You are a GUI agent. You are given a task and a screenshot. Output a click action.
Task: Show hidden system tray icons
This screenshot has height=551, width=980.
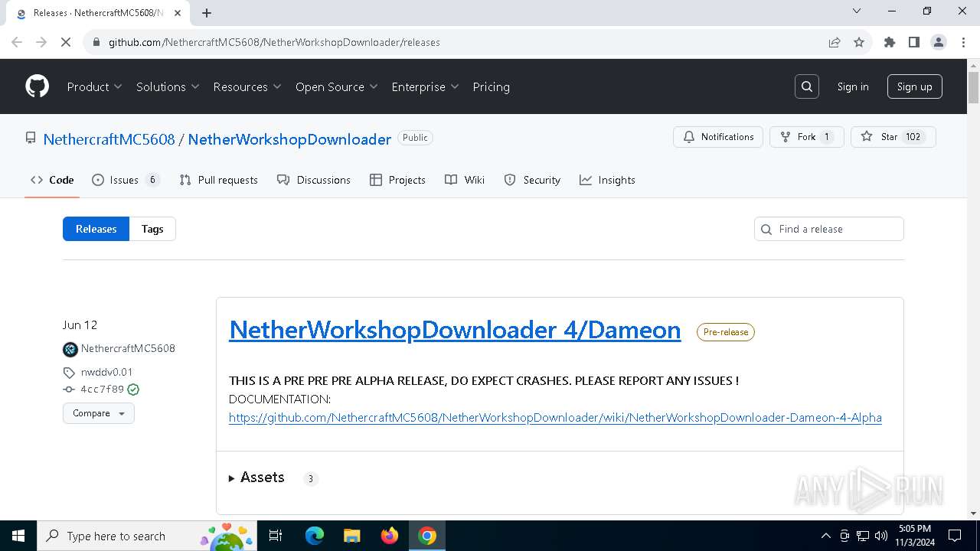pyautogui.click(x=825, y=536)
